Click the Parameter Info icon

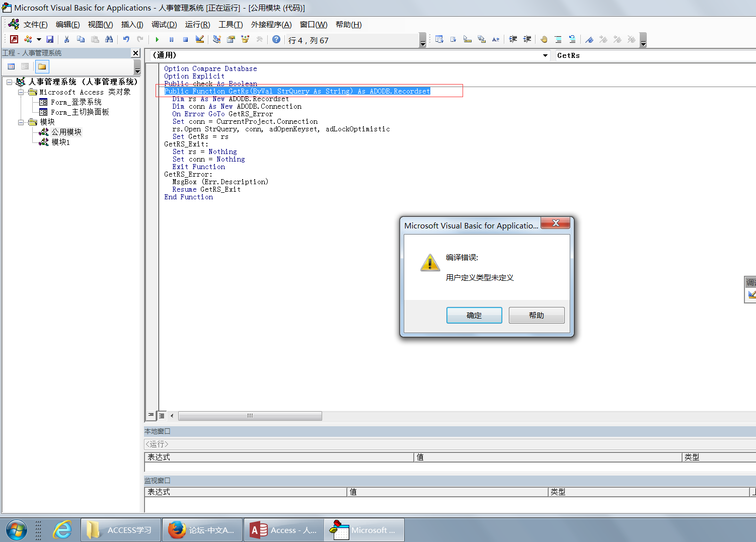click(482, 39)
